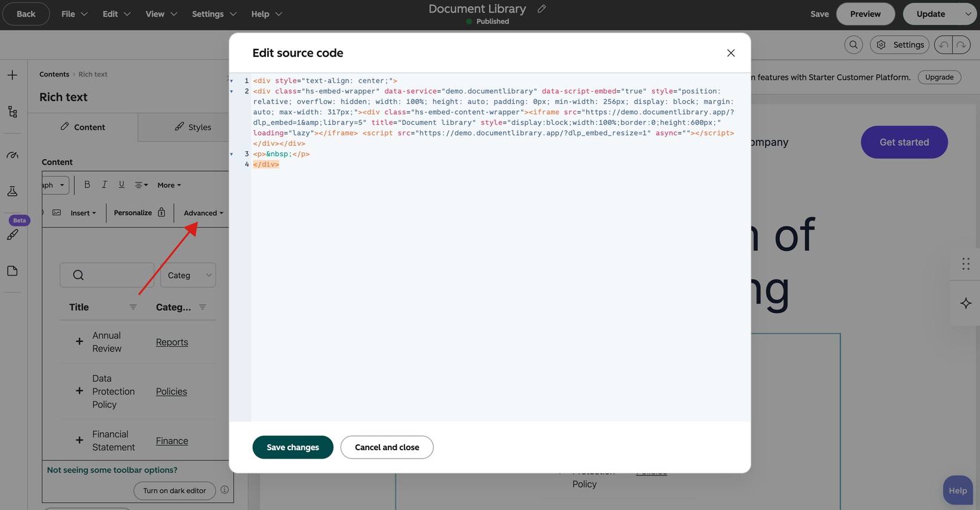Image resolution: width=980 pixels, height=510 pixels.
Task: Click the Update button
Action: (930, 14)
